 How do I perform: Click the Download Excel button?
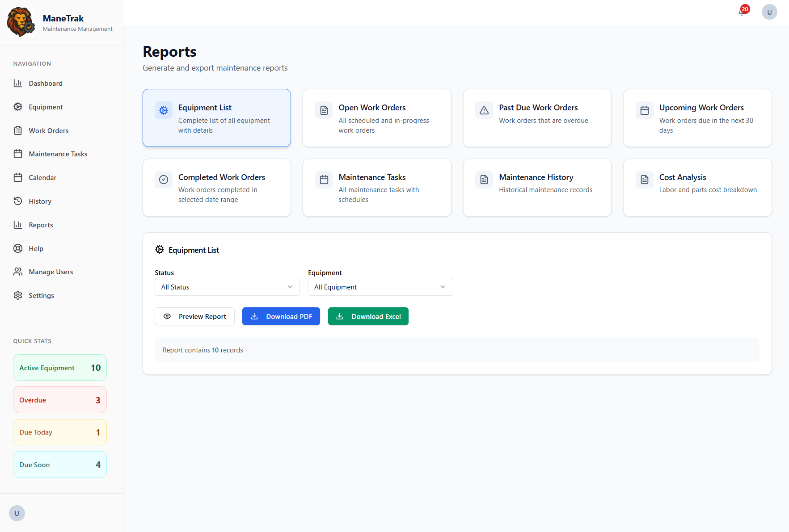coord(368,316)
